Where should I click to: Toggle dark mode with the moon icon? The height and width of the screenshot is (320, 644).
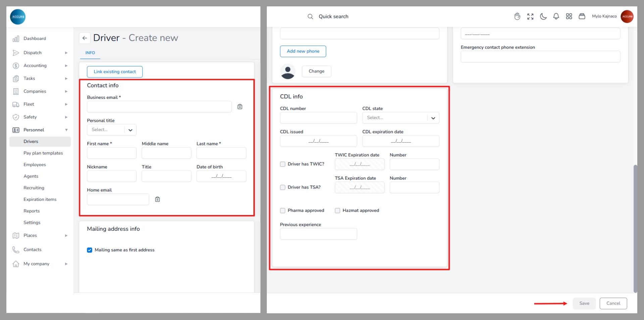tap(543, 16)
